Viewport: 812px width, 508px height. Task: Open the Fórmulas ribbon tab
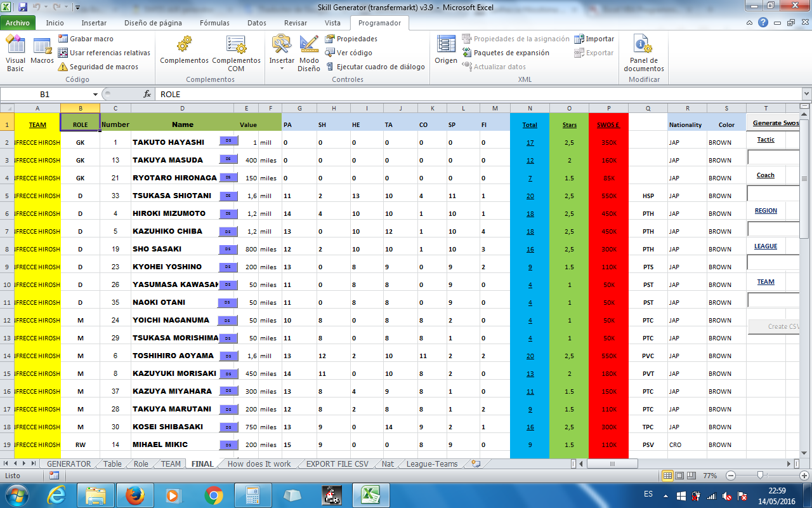[214, 23]
